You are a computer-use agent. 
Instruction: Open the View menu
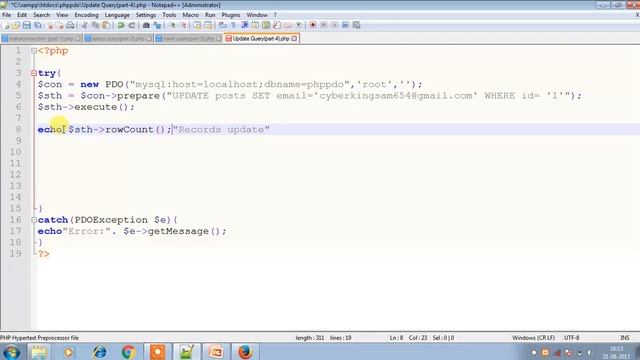point(62,15)
